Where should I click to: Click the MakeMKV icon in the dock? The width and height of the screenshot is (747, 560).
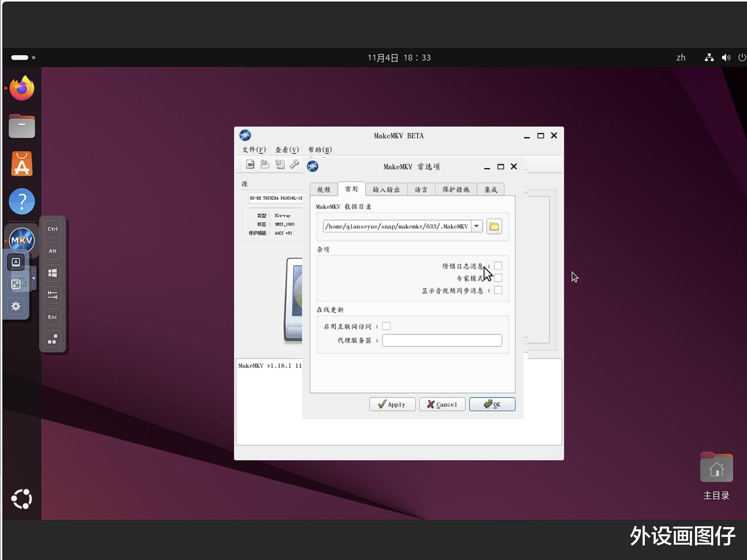tap(22, 240)
